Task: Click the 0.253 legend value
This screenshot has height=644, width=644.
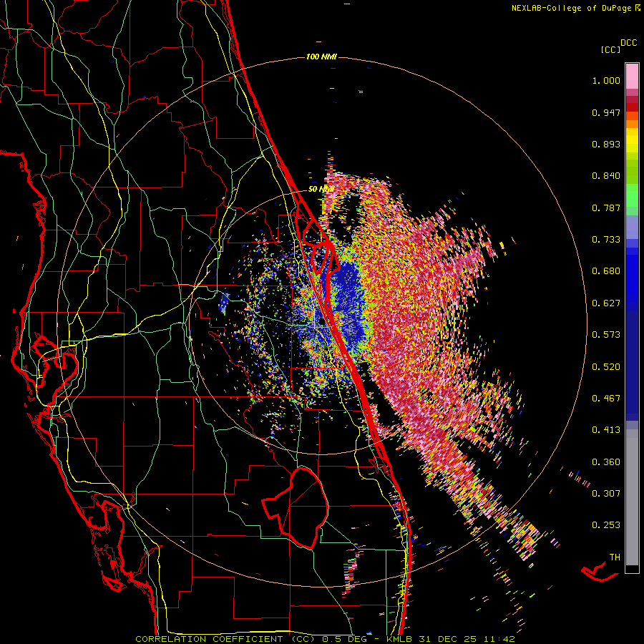Action: 606,525
